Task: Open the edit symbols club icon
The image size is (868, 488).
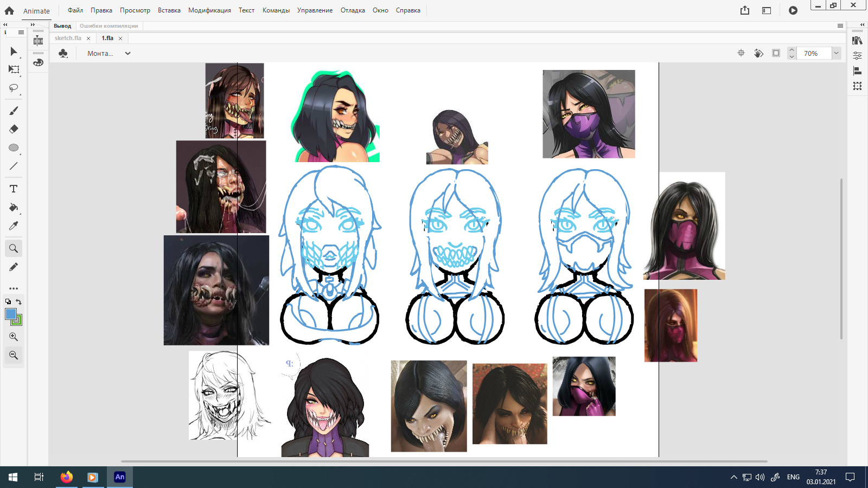Action: click(63, 53)
